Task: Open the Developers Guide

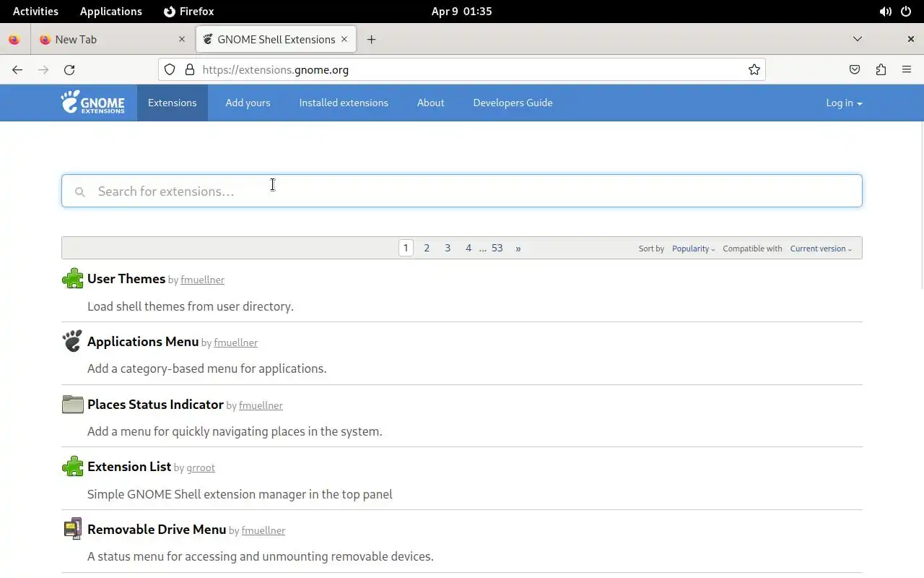Action: click(x=513, y=103)
